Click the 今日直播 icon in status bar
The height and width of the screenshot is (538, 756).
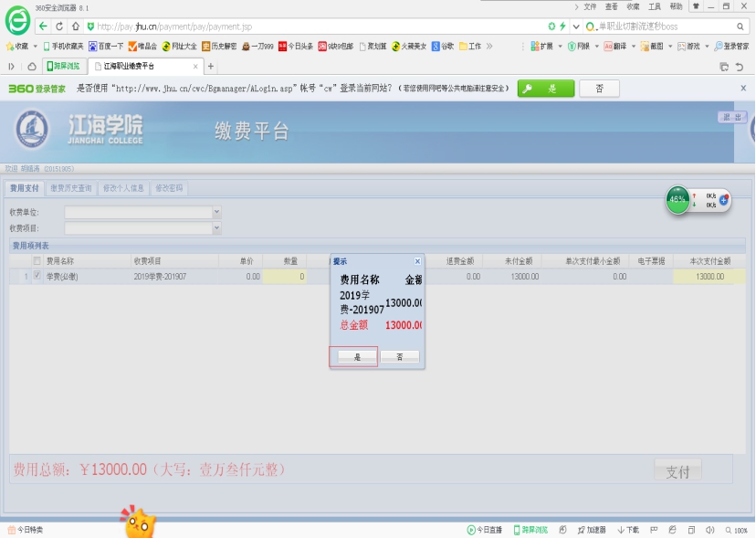485,530
